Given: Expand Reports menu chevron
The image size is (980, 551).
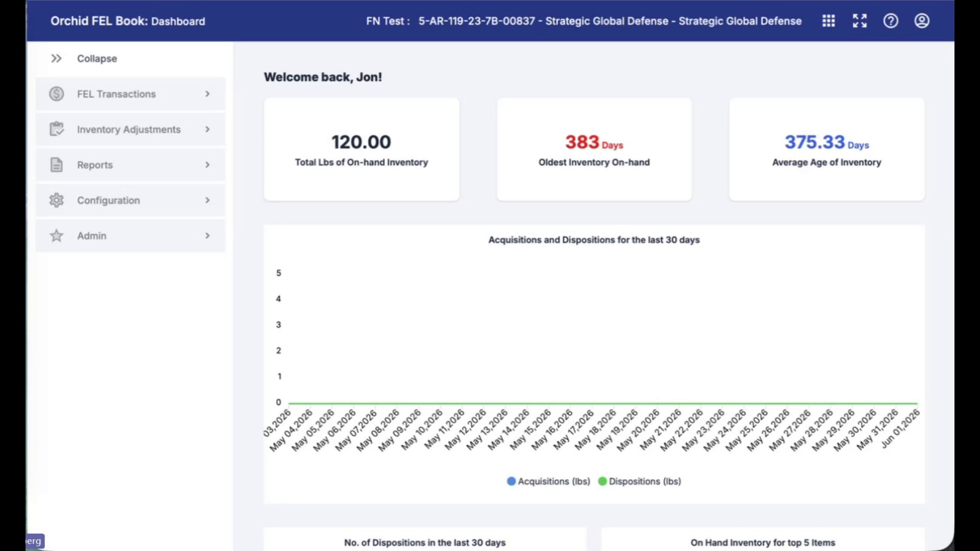Looking at the screenshot, I should pyautogui.click(x=207, y=165).
